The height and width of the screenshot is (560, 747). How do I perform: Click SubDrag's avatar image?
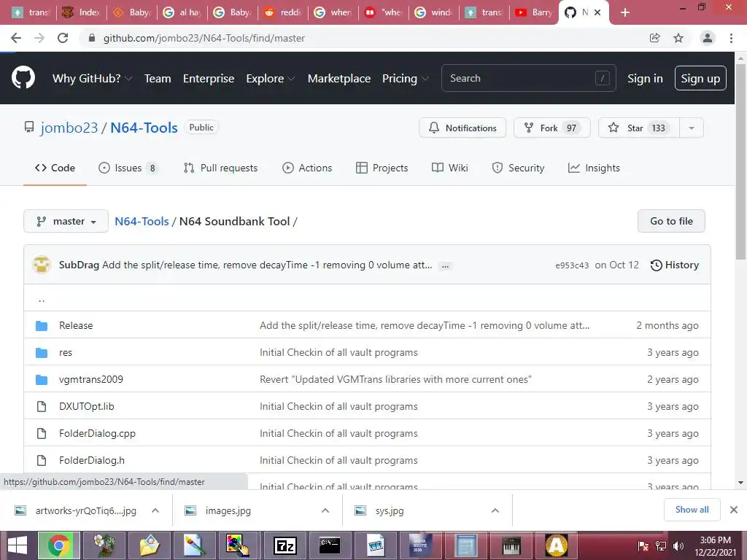click(42, 265)
